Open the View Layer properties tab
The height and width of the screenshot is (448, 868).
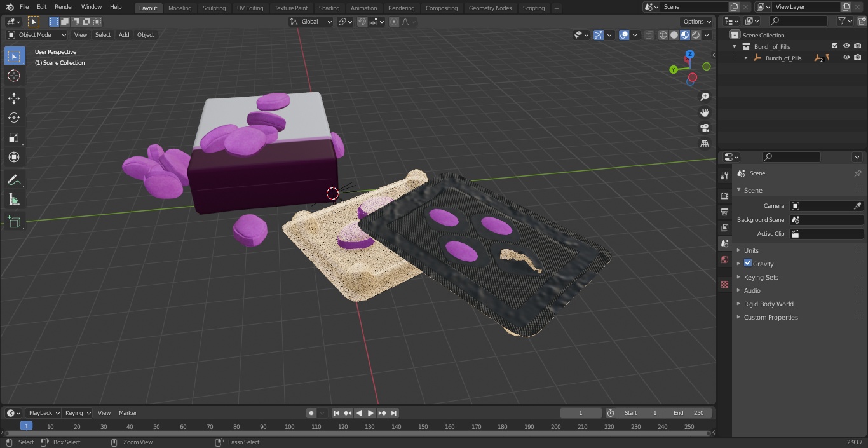[724, 227]
